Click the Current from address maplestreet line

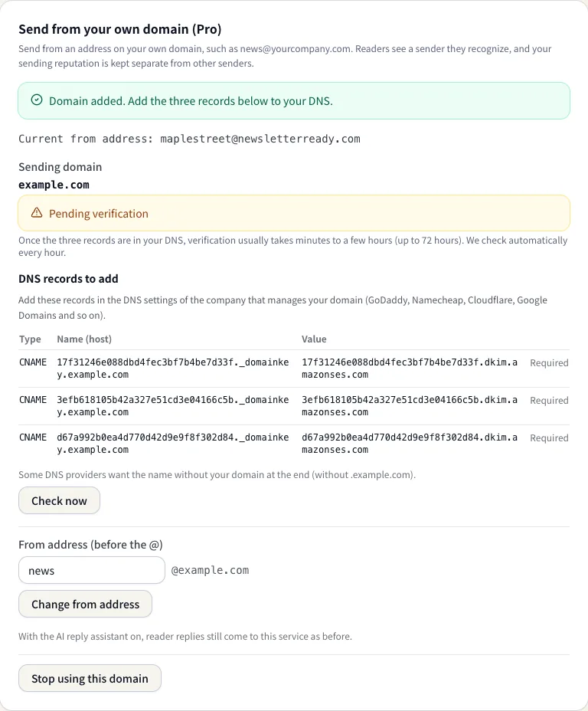tap(189, 139)
